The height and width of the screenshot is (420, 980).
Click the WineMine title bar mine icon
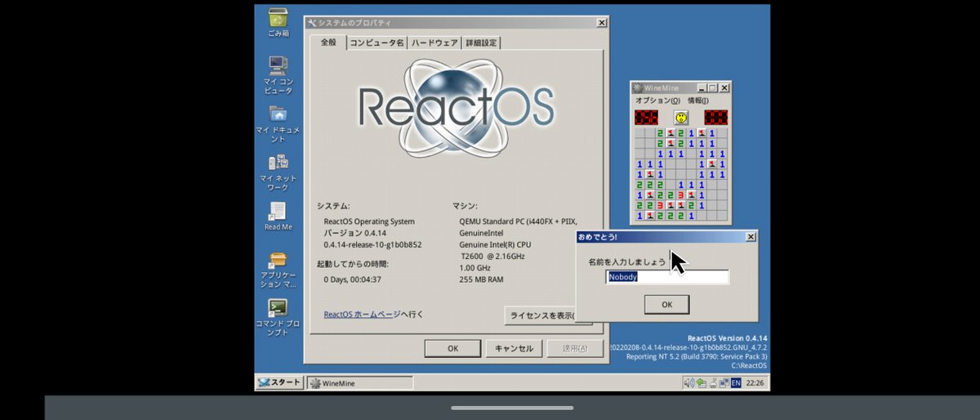coord(638,87)
